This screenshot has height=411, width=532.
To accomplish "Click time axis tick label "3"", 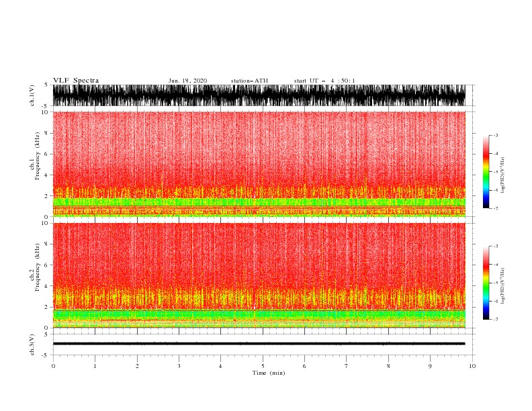I will pos(179,366).
